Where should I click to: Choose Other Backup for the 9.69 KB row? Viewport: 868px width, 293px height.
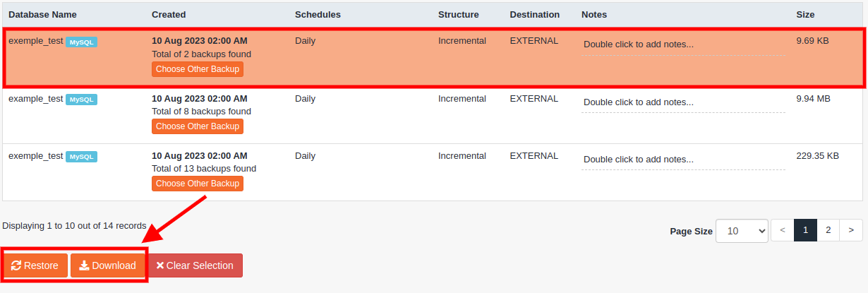(x=198, y=69)
